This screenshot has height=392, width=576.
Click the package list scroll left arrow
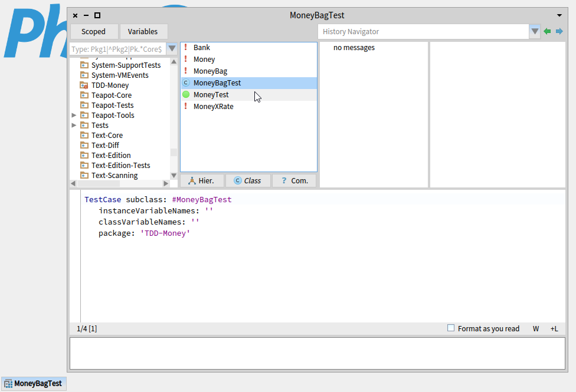pos(73,183)
